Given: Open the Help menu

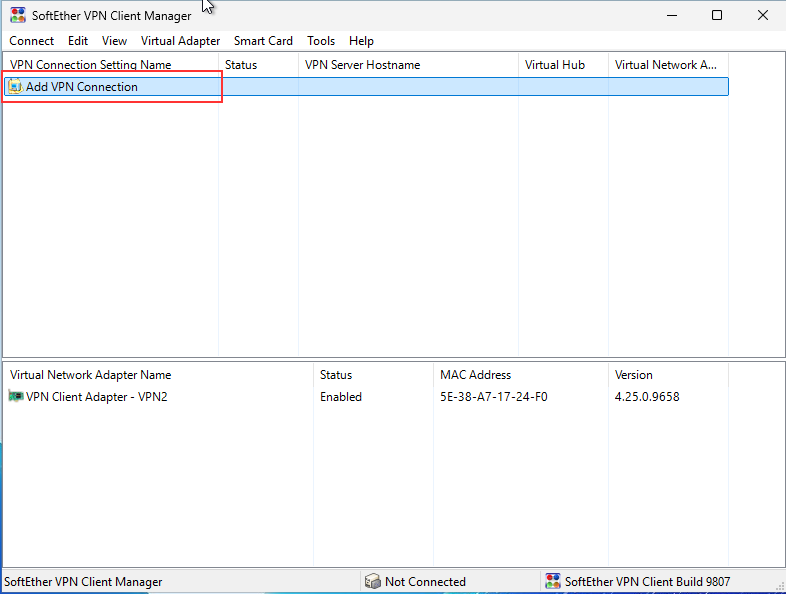Looking at the screenshot, I should pyautogui.click(x=361, y=41).
